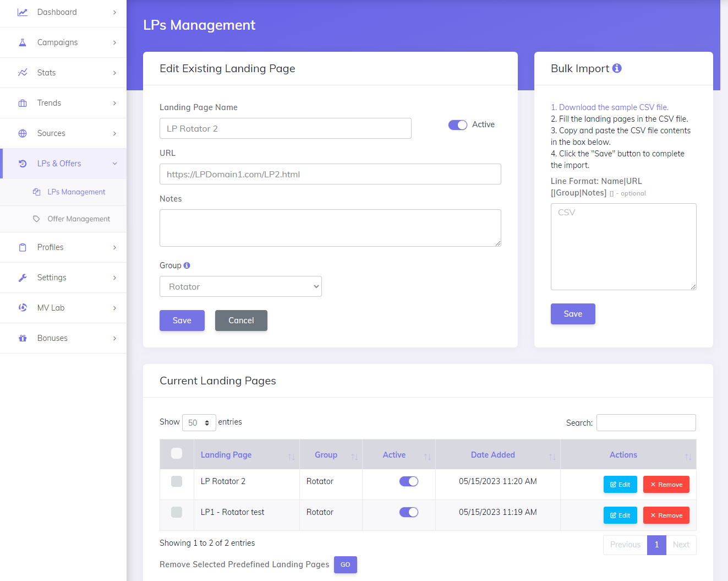Open MV Lab via its sidebar icon
Image resolution: width=728 pixels, height=581 pixels.
(22, 308)
